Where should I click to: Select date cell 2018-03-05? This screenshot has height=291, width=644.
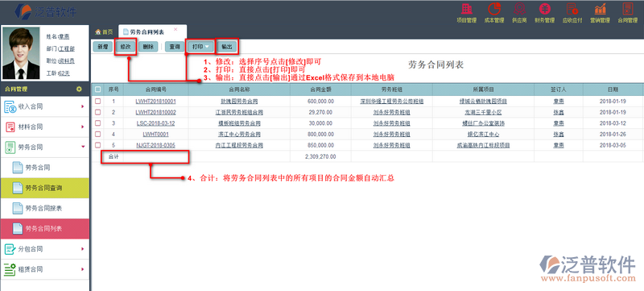click(613, 145)
